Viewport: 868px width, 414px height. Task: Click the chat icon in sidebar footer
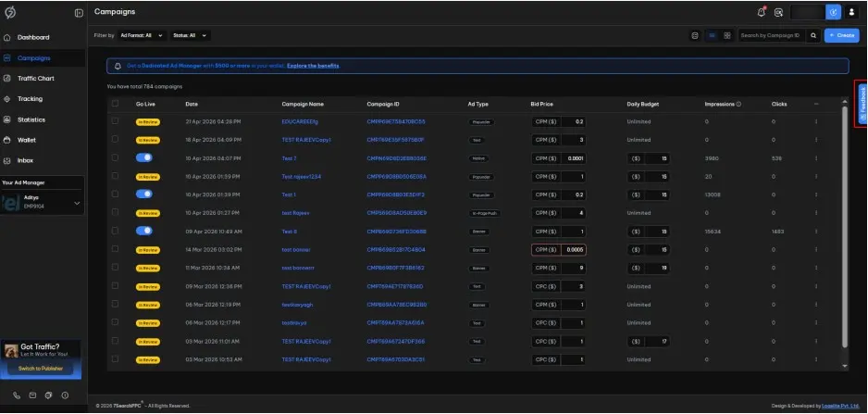(x=49, y=395)
